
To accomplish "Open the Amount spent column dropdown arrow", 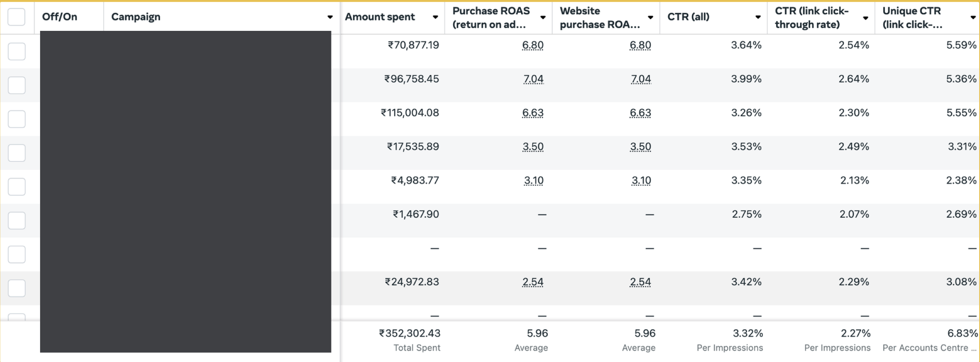I will click(x=435, y=17).
